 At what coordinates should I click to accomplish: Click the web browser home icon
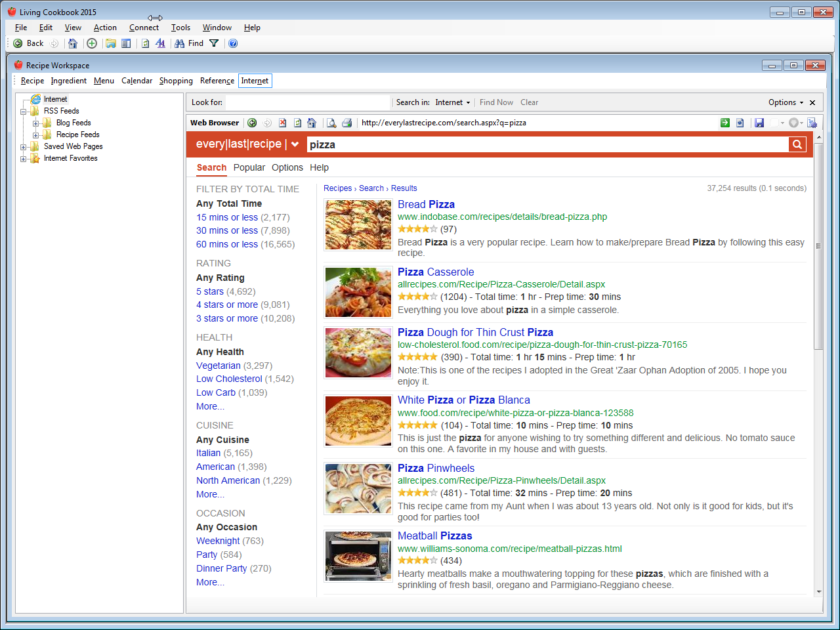point(312,123)
